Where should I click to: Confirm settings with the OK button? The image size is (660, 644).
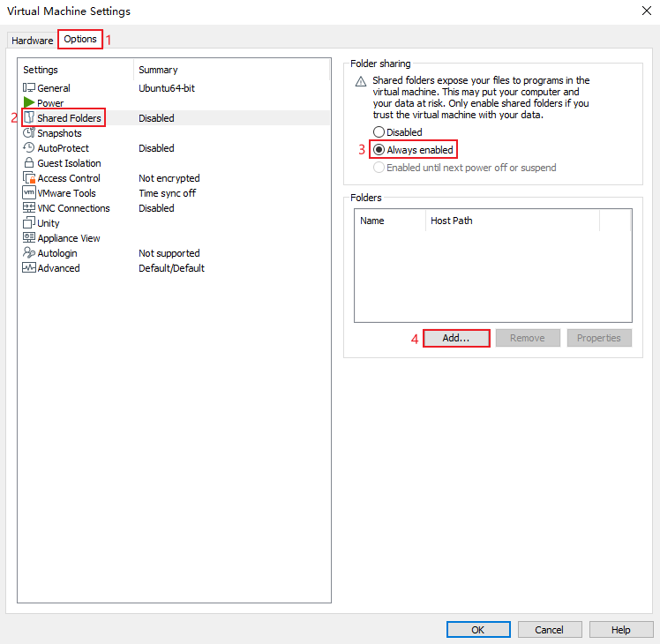pos(478,630)
